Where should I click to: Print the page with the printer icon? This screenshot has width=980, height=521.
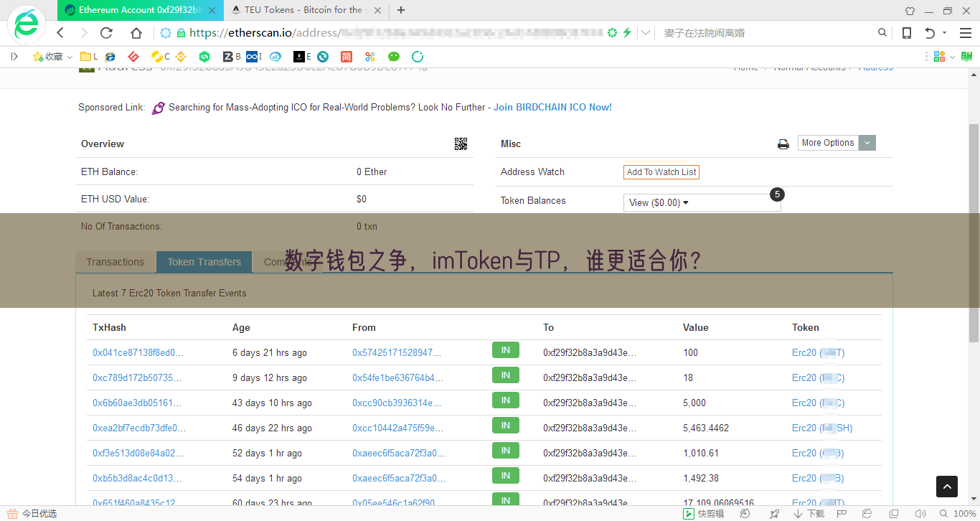pyautogui.click(x=783, y=144)
